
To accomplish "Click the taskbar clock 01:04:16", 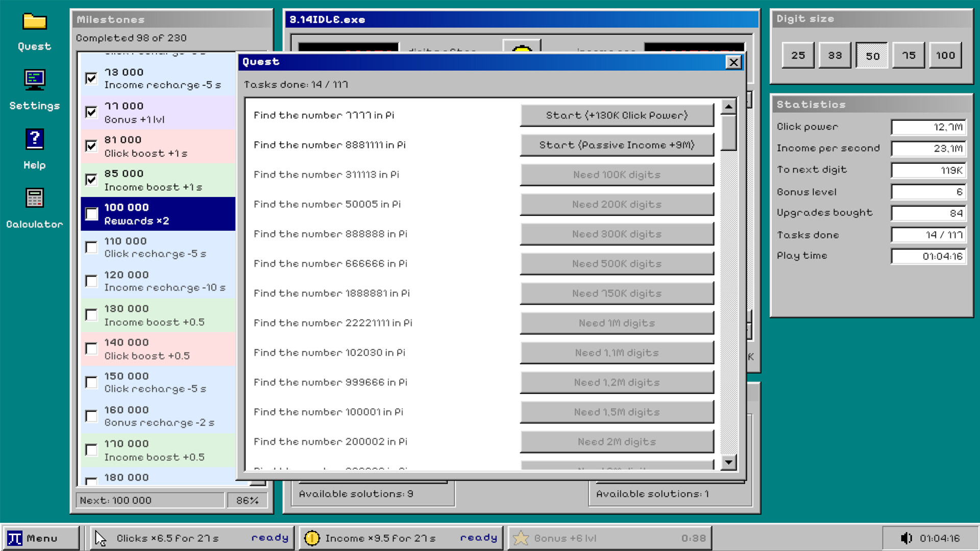I will click(940, 538).
